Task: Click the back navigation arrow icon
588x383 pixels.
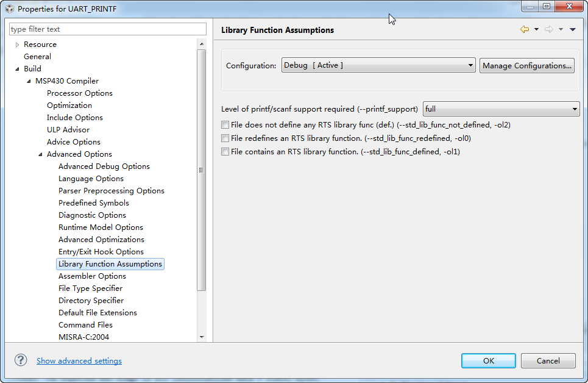Action: tap(524, 29)
